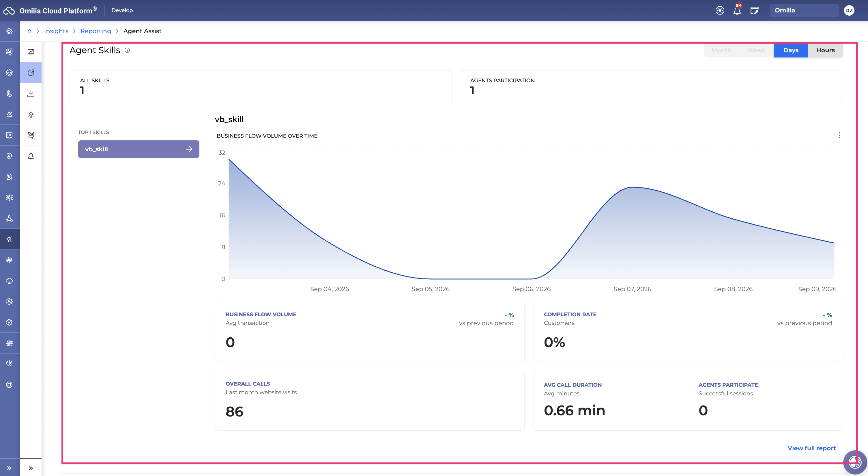Go to Reporting breadcrumb
The width and height of the screenshot is (868, 476).
96,31
